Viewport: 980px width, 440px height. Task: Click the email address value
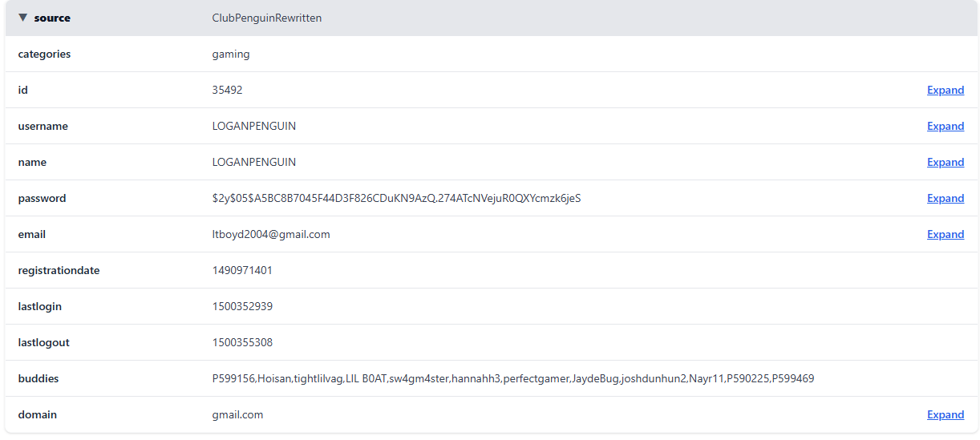(271, 235)
